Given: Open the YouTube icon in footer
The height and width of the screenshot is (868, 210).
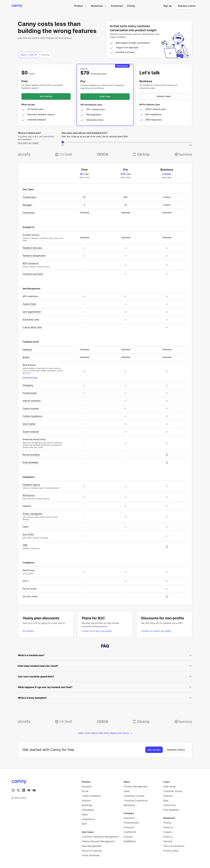Looking at the screenshot, I should (34, 790).
